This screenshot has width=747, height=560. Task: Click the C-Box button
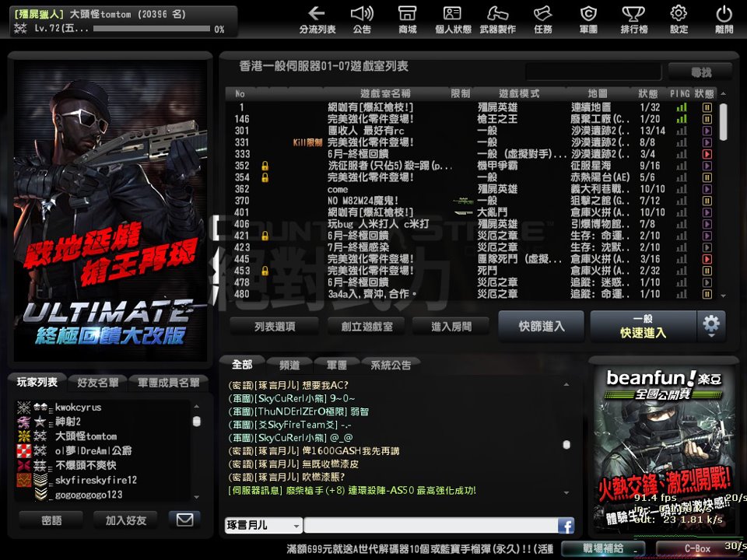pyautogui.click(x=697, y=548)
